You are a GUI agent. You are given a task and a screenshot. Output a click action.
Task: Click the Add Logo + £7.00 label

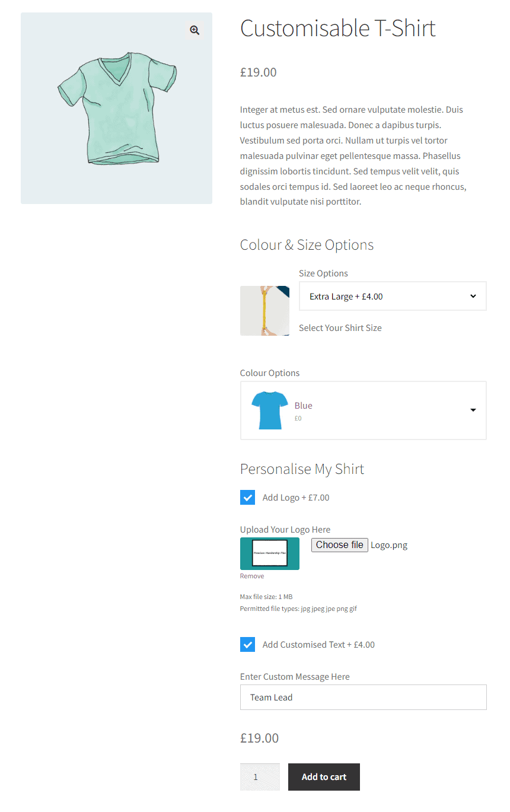click(296, 498)
